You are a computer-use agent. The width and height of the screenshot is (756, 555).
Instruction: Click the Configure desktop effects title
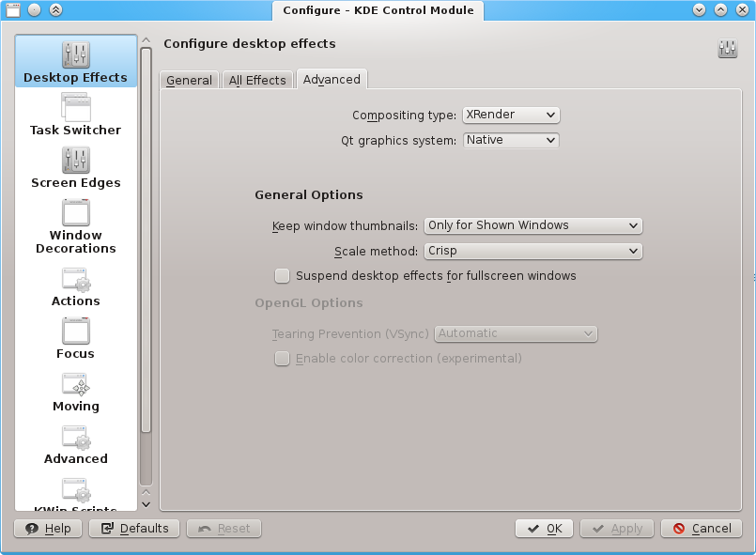coord(250,44)
